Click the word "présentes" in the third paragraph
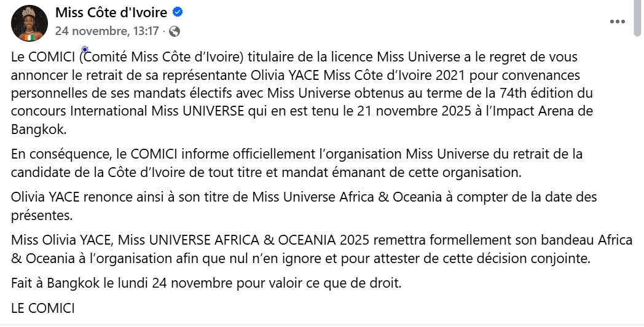Screen dimensions: 644x327 40,216
